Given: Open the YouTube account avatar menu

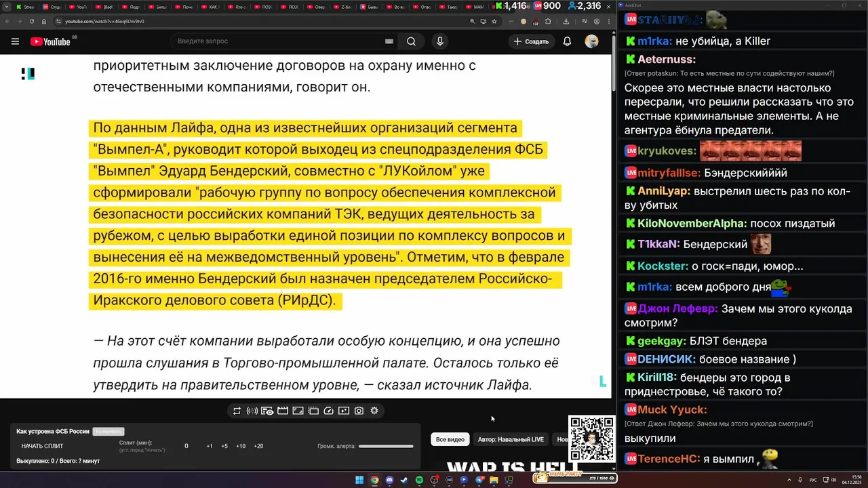Looking at the screenshot, I should pos(592,41).
